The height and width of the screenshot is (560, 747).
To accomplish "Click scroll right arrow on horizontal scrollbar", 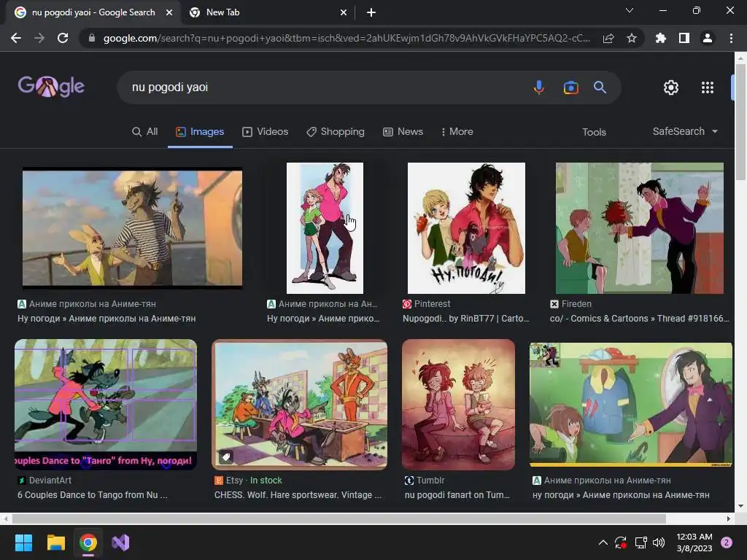I will pos(729,518).
